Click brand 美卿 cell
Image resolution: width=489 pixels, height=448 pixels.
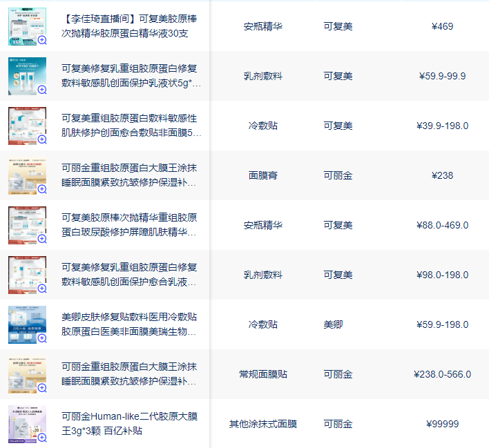(333, 324)
